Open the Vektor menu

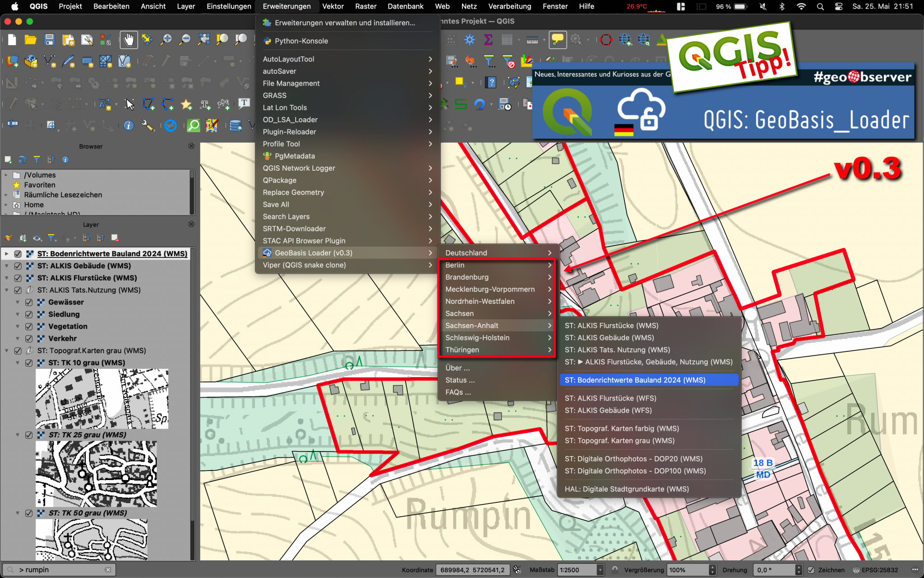[x=333, y=6]
